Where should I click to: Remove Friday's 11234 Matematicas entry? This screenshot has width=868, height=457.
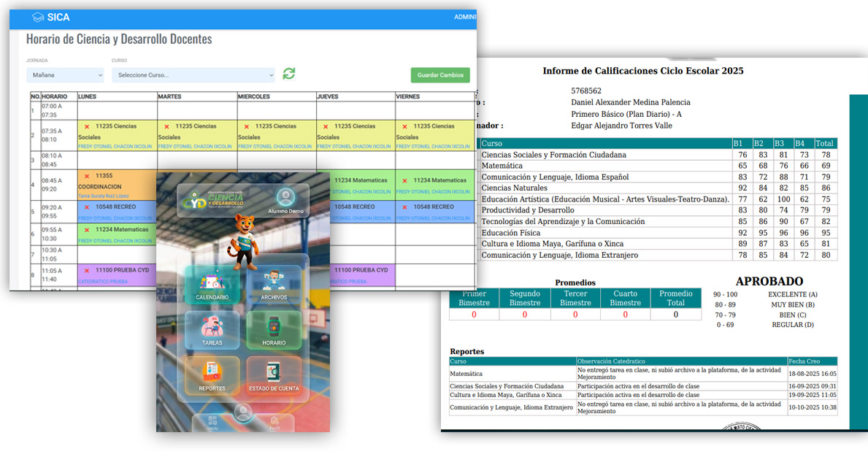pyautogui.click(x=404, y=180)
